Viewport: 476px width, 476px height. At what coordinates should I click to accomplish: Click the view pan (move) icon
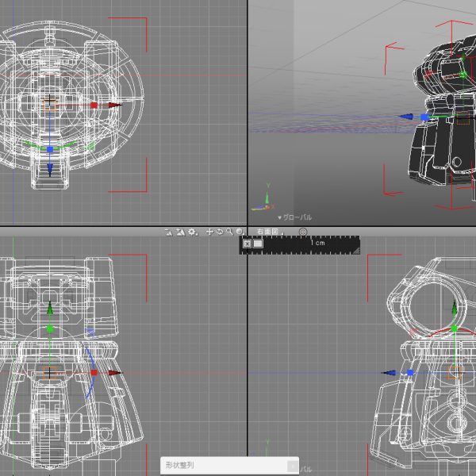click(x=209, y=232)
